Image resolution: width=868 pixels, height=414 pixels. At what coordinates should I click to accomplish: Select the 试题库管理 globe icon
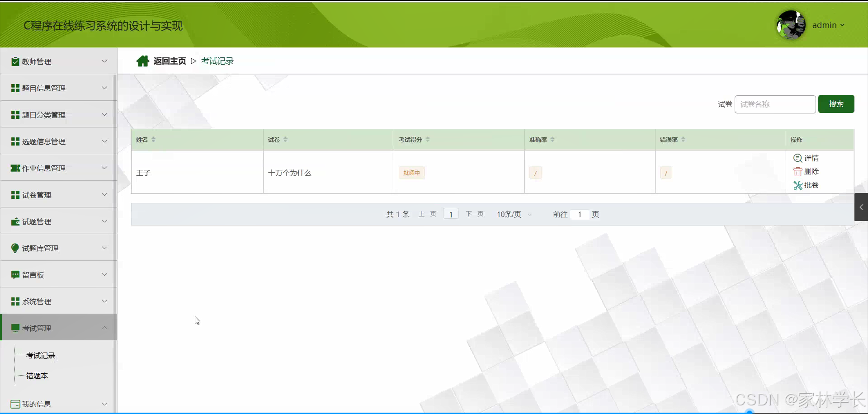point(15,248)
